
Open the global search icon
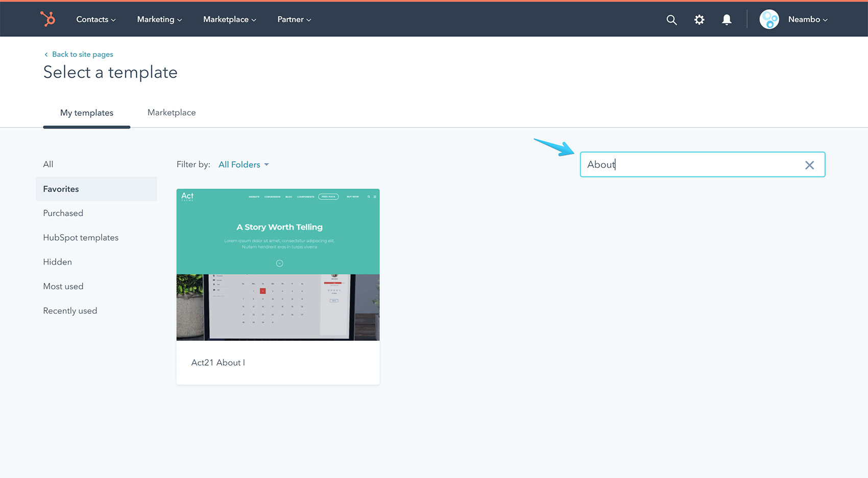pos(671,19)
